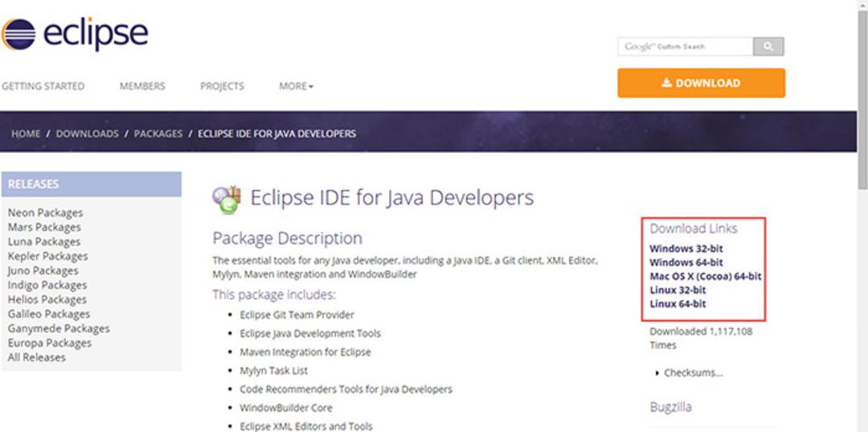868x432 pixels.
Task: View the All Releases link
Action: pos(36,357)
